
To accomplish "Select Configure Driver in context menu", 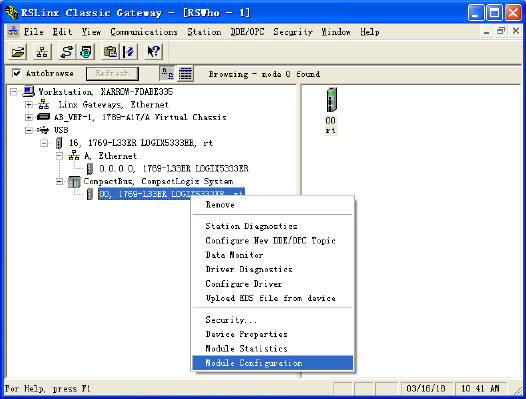I will [x=272, y=284].
